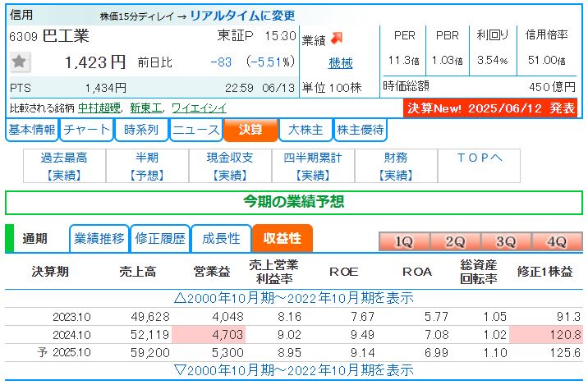
Task: Click the ROA value 5.77
Action: coord(437,317)
